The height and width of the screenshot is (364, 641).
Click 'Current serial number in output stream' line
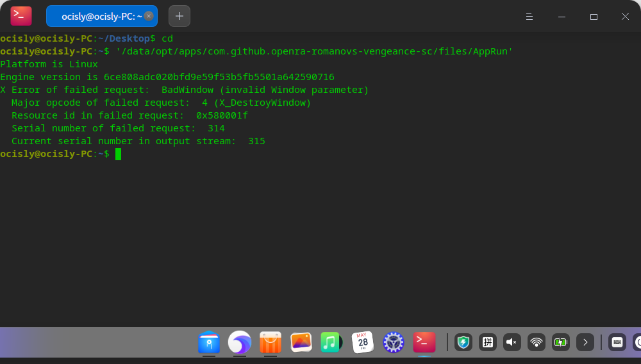[138, 141]
